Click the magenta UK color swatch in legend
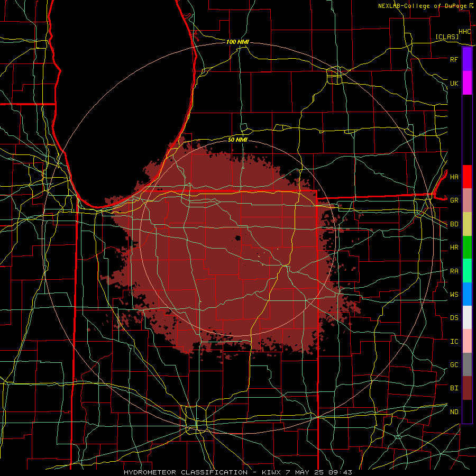This screenshot has height=476, width=476. [467, 83]
